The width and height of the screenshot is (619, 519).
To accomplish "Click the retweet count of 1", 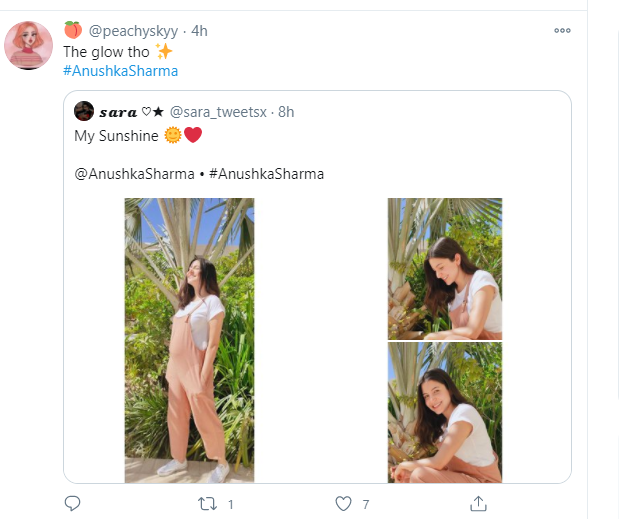I will coord(232,504).
